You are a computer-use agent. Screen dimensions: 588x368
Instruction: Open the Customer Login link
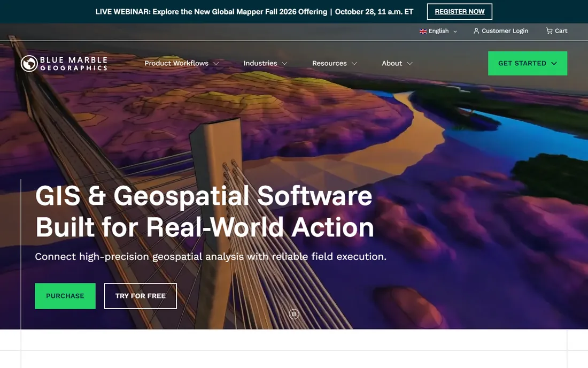point(501,31)
